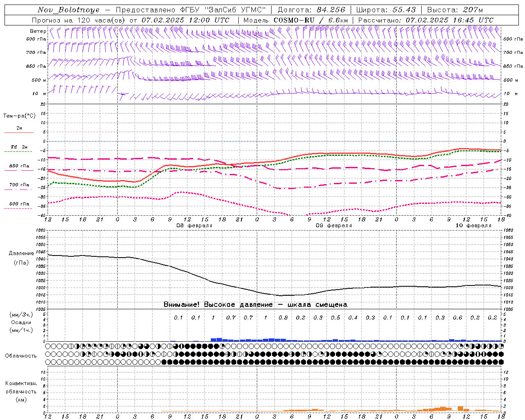The image size is (525, 420).
Task: Click the Осадки panel label
Action: [21, 322]
